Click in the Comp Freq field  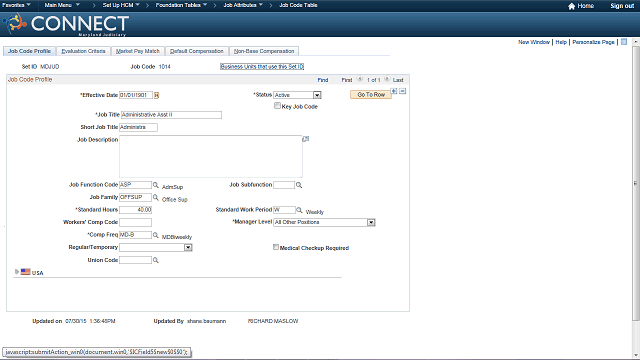(x=136, y=235)
